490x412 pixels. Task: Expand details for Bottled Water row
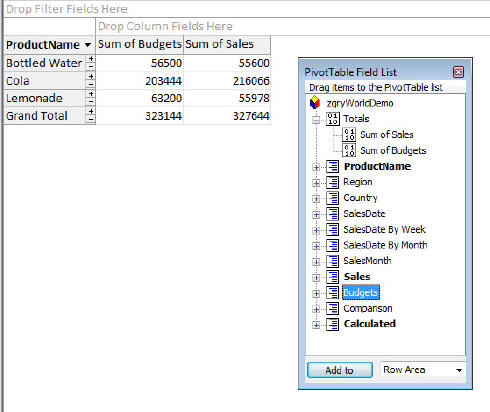click(91, 59)
